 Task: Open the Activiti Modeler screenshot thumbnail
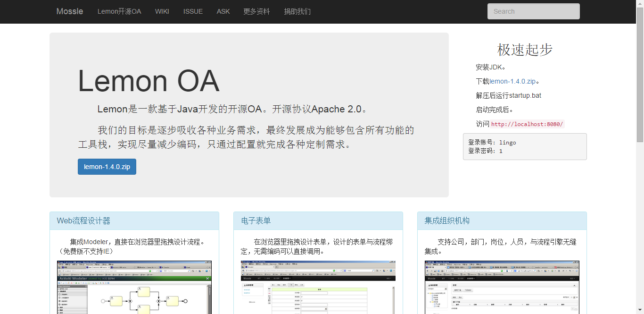(134, 287)
